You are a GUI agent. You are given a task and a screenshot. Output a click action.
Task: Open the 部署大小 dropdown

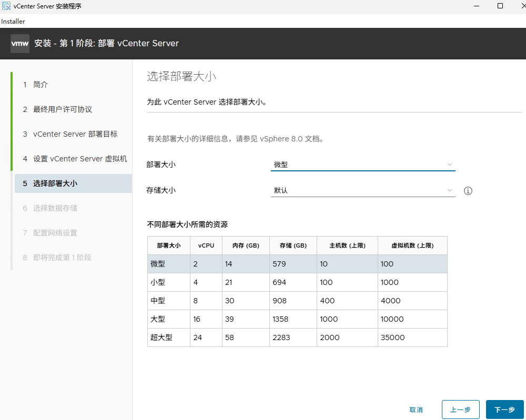pyautogui.click(x=363, y=165)
